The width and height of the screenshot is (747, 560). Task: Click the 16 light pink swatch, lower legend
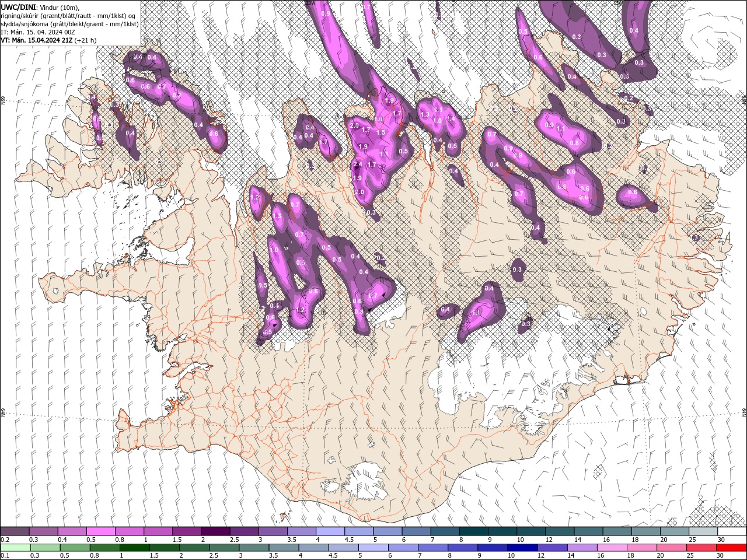click(x=612, y=548)
